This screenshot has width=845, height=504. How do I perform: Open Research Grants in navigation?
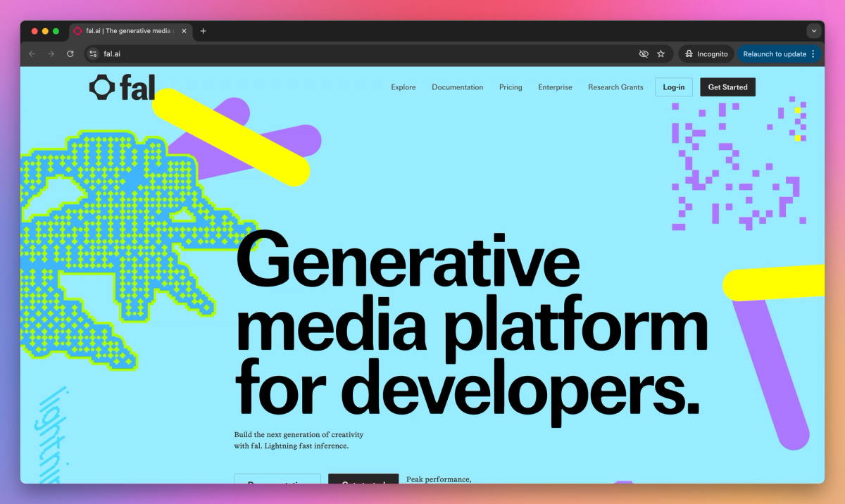pyautogui.click(x=615, y=87)
